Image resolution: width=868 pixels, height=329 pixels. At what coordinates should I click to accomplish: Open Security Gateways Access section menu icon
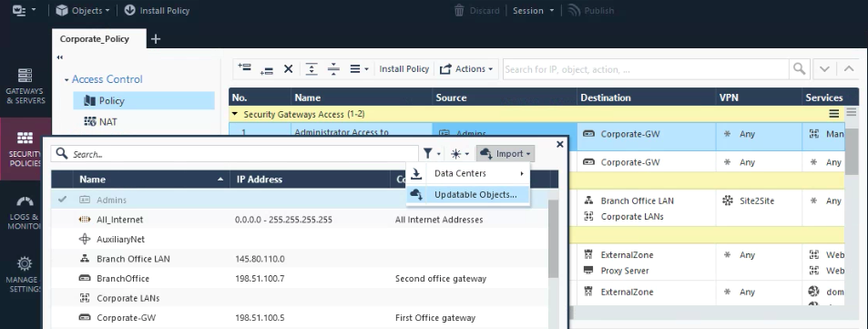833,114
